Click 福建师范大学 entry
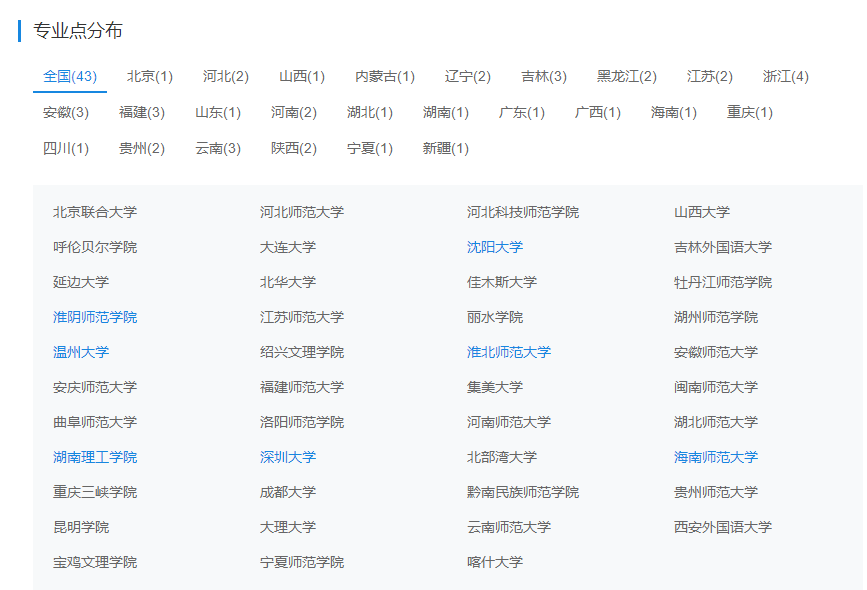The width and height of the screenshot is (867, 590). [302, 387]
